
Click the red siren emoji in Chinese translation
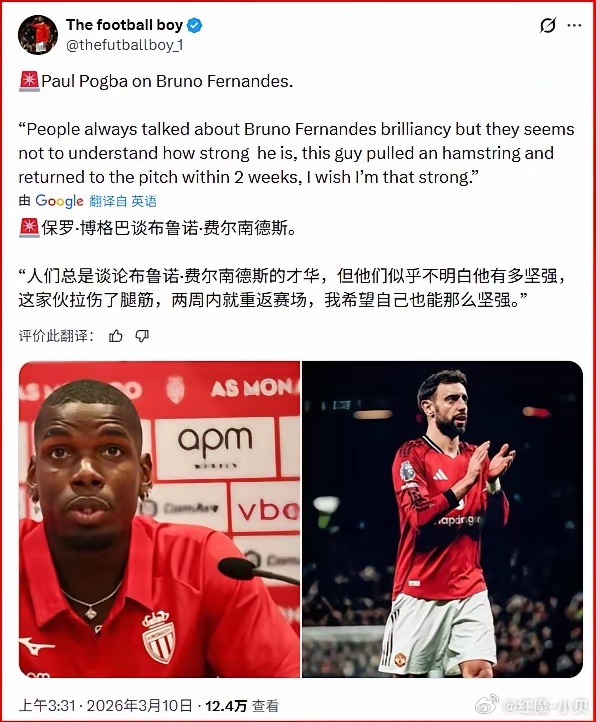[29, 228]
